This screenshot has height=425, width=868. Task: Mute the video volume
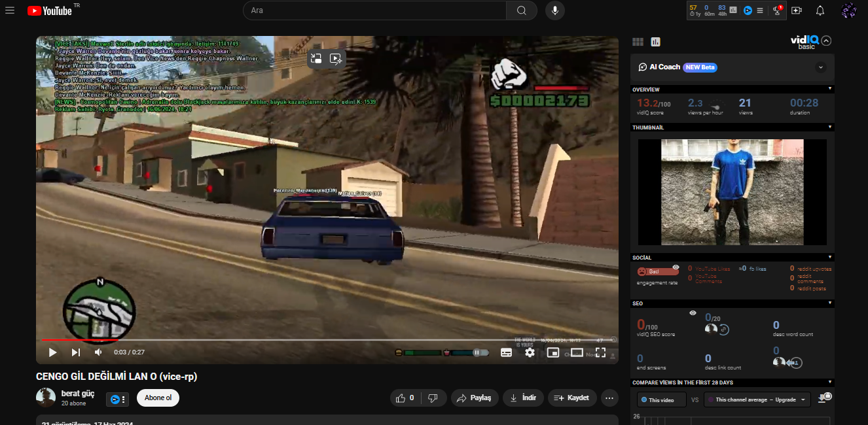(x=98, y=352)
